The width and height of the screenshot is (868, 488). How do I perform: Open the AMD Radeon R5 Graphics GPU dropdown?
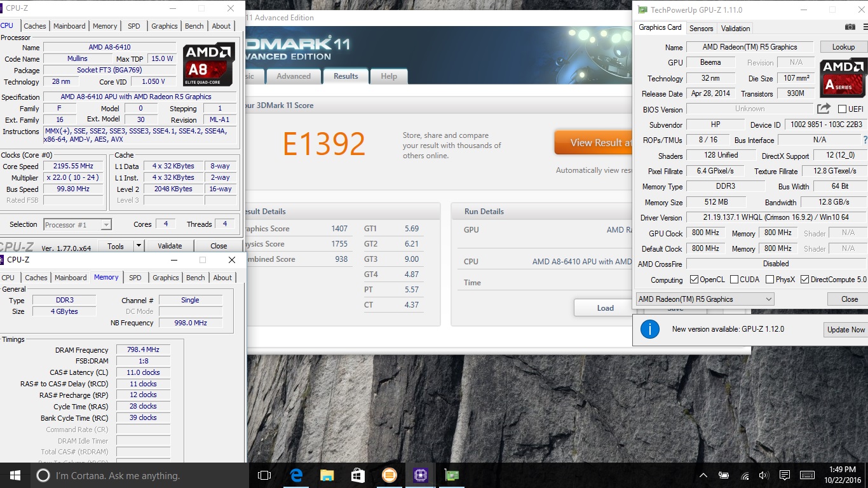tap(705, 299)
